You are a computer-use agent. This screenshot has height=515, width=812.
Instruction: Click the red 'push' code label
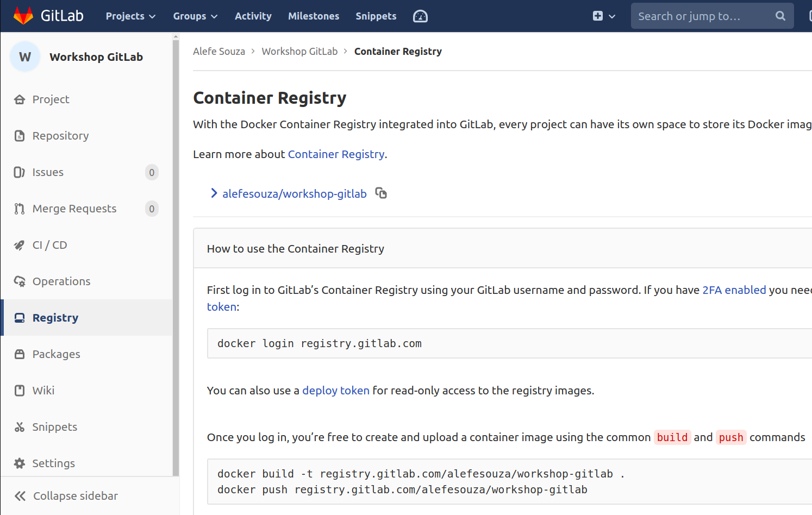pyautogui.click(x=730, y=437)
